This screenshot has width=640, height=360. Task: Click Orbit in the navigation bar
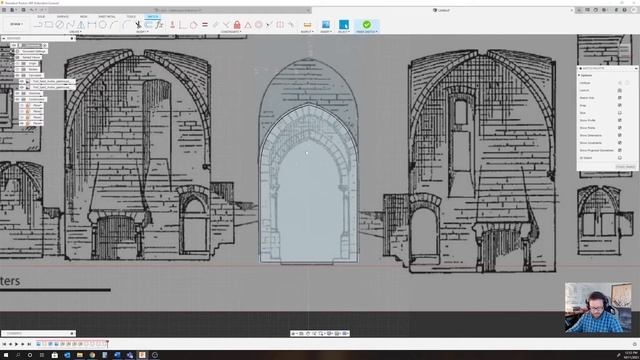point(293,333)
